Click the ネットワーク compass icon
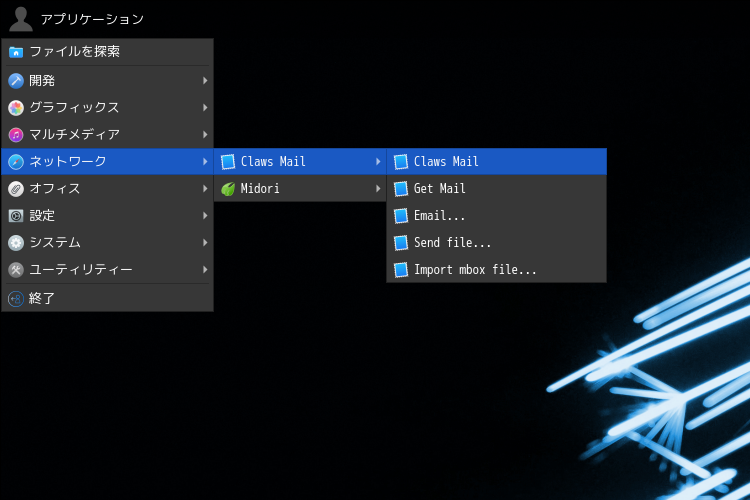This screenshot has width=750, height=500. coord(16,162)
